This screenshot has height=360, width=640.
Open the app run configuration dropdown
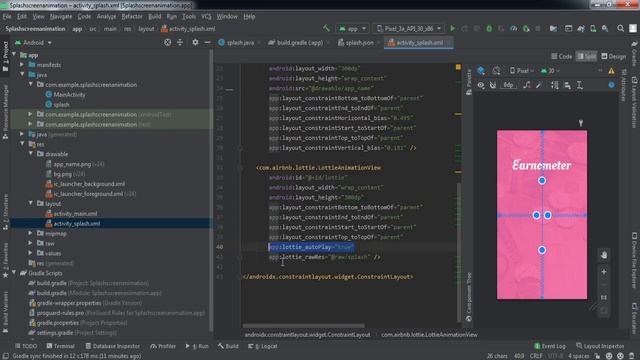click(353, 29)
